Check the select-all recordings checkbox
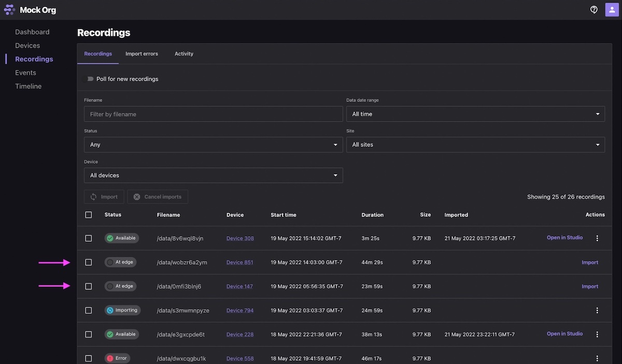Viewport: 622px width, 364px height. [x=88, y=214]
